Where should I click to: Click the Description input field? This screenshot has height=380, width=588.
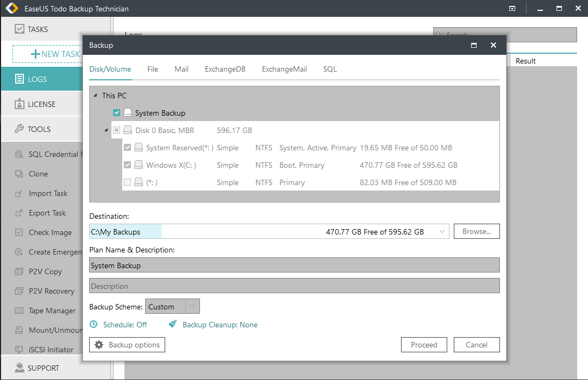[x=295, y=286]
